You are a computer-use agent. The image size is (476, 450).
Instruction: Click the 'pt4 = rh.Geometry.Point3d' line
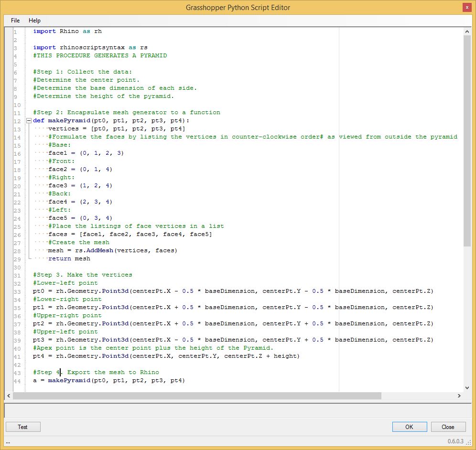point(166,356)
